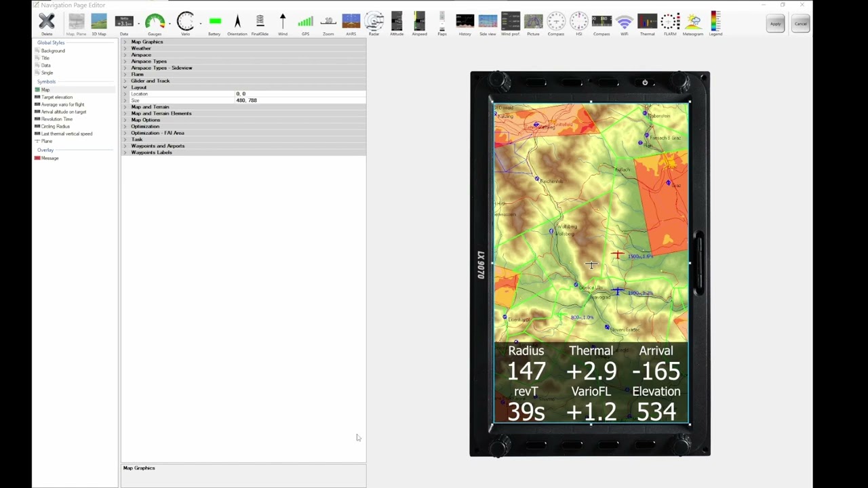
Task: Open the dropdown arrow beside Data
Action: tap(138, 24)
